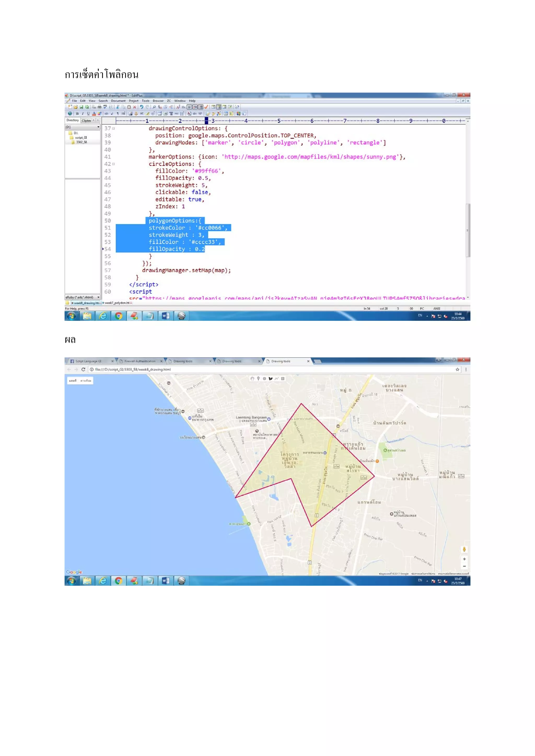Click the Bold formatting icon in the EditPlus toolbar
535x756 pixels.
(x=77, y=114)
